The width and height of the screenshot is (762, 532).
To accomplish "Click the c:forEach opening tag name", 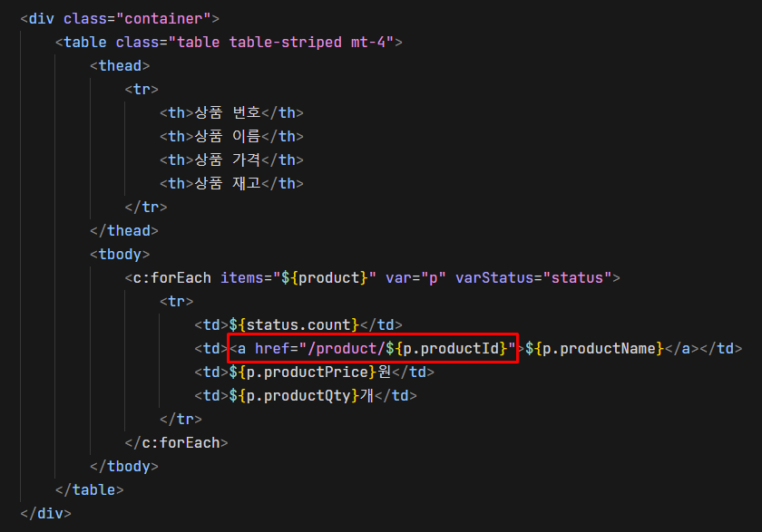I will click(x=172, y=277).
